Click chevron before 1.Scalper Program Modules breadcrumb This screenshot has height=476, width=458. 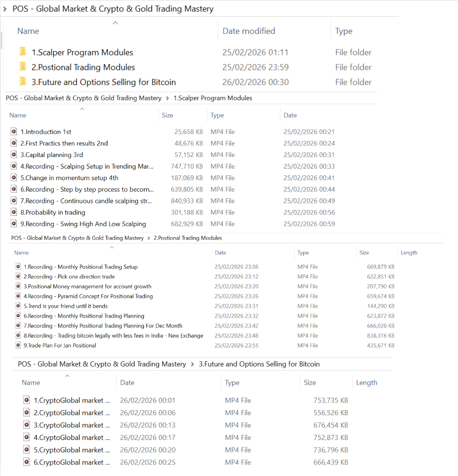pos(167,98)
